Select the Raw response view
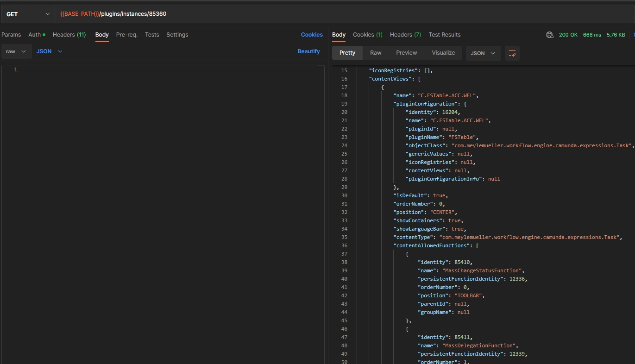 (376, 53)
